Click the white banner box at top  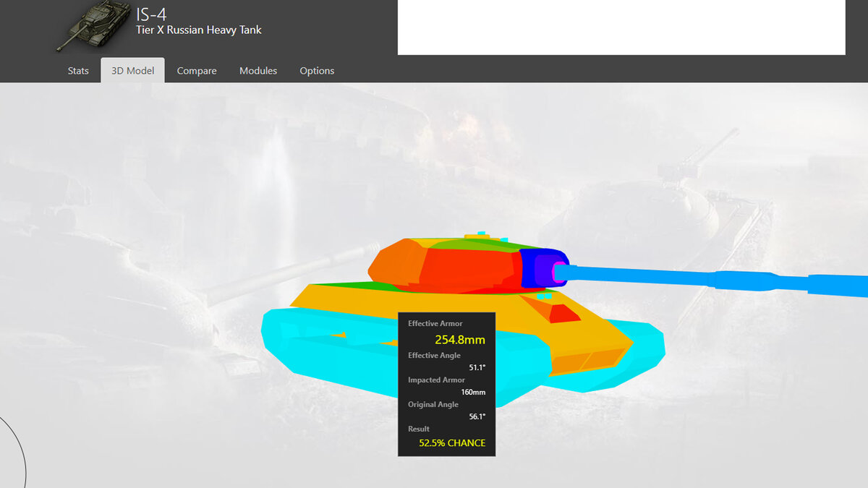(621, 27)
